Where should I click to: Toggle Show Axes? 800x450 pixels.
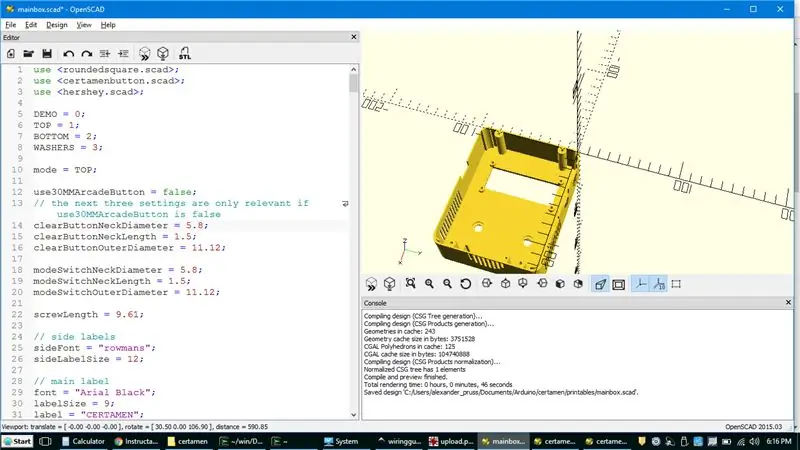coord(640,284)
